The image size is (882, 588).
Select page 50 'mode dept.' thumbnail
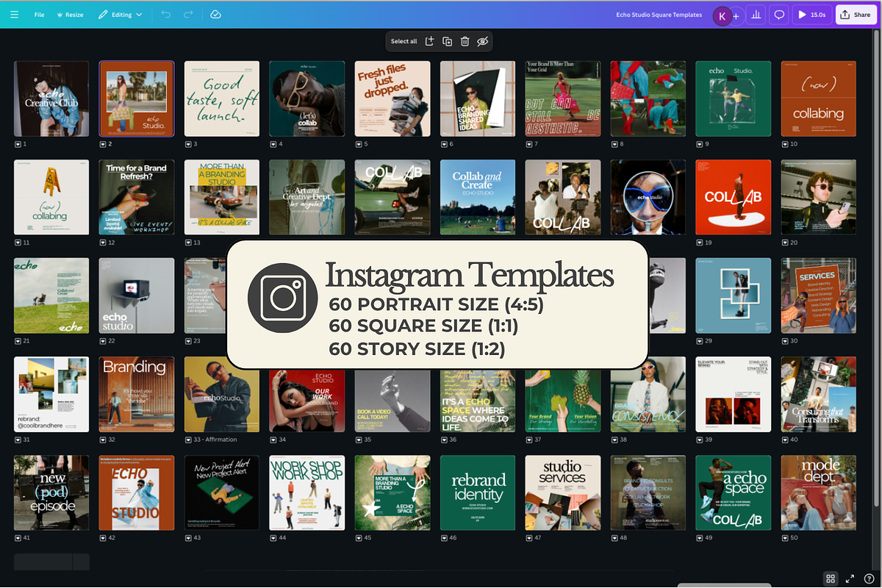[x=819, y=492]
